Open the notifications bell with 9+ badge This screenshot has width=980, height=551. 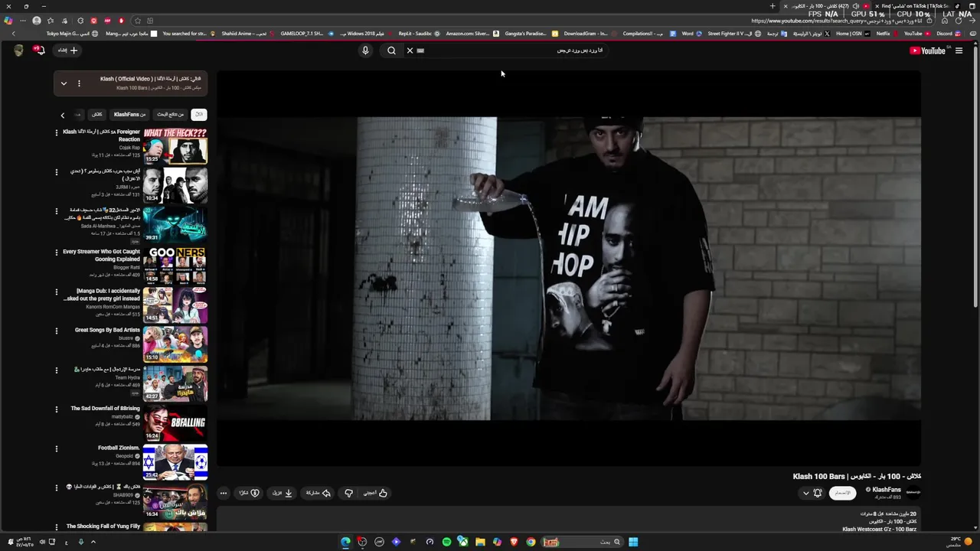[38, 50]
